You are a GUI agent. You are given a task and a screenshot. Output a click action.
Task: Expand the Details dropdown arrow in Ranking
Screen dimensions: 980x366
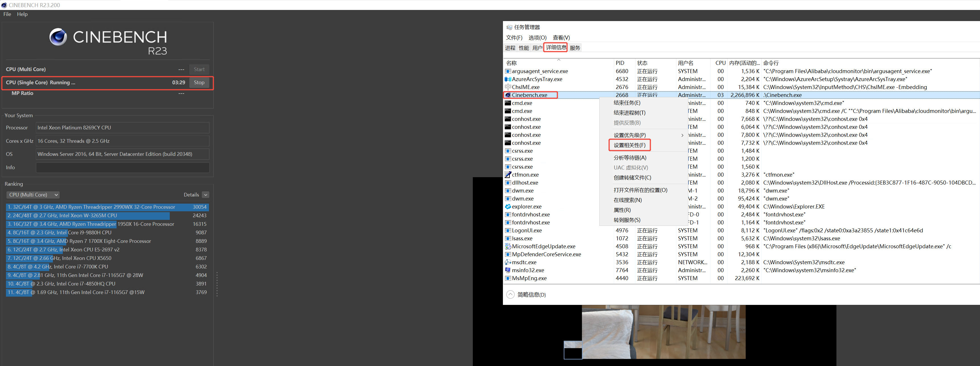pos(206,195)
